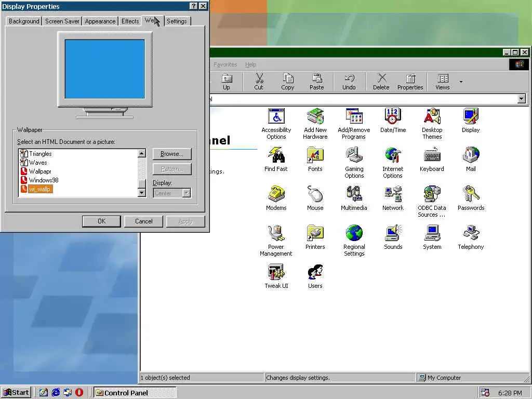Open Internet Options applet
Image resolution: width=532 pixels, height=399 pixels.
click(393, 163)
